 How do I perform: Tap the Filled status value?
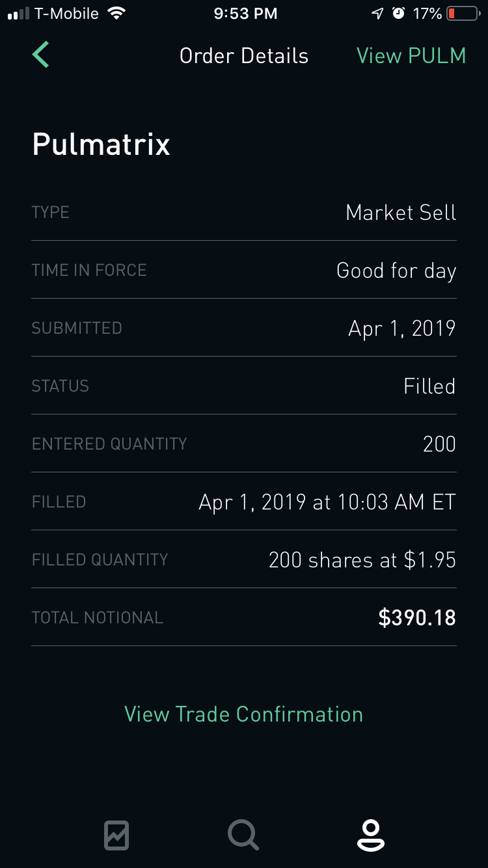click(429, 386)
